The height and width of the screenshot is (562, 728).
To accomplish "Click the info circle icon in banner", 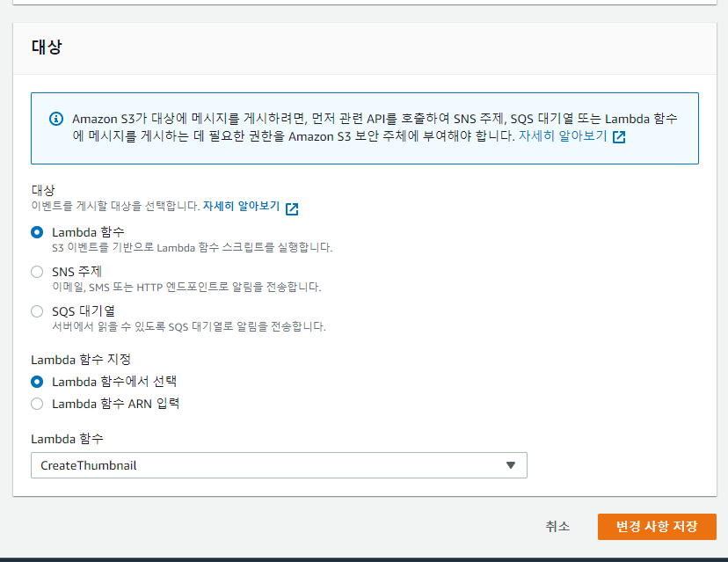I will pyautogui.click(x=56, y=119).
